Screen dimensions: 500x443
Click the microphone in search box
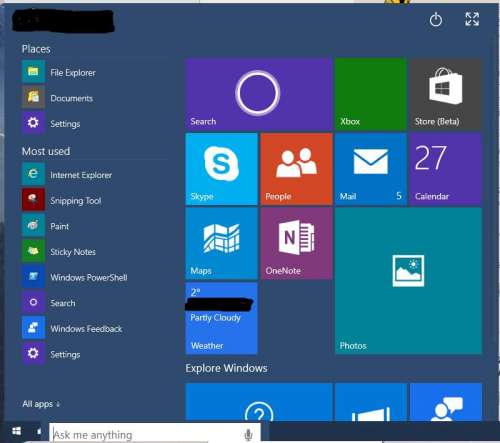click(x=248, y=434)
